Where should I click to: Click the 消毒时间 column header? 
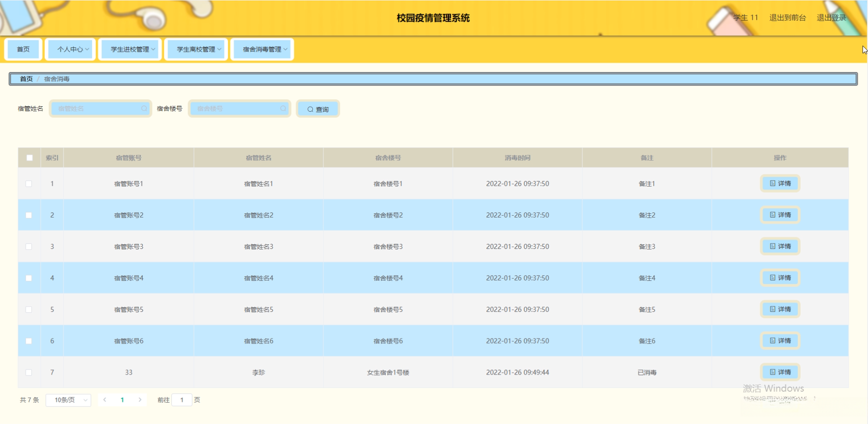pos(517,158)
